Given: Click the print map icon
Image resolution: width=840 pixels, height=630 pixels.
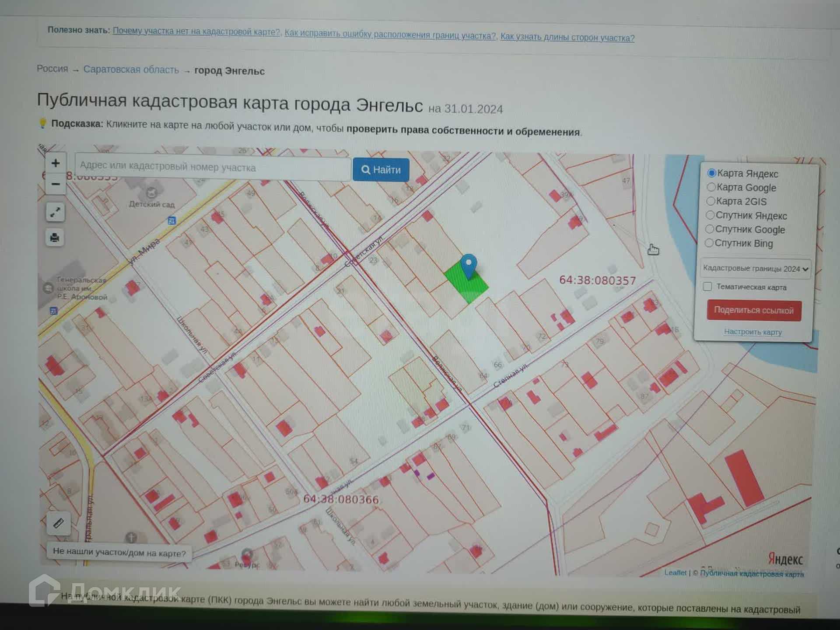Looking at the screenshot, I should 55,238.
